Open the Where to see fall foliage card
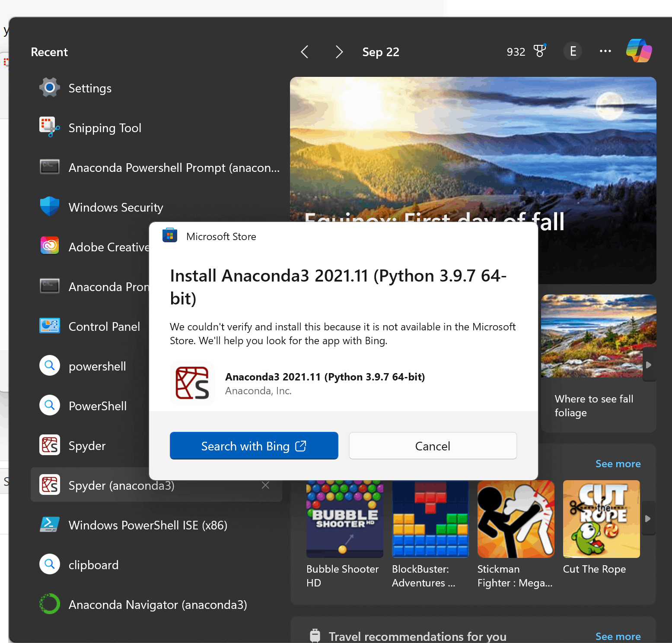Image resolution: width=672 pixels, height=643 pixels. (x=599, y=363)
